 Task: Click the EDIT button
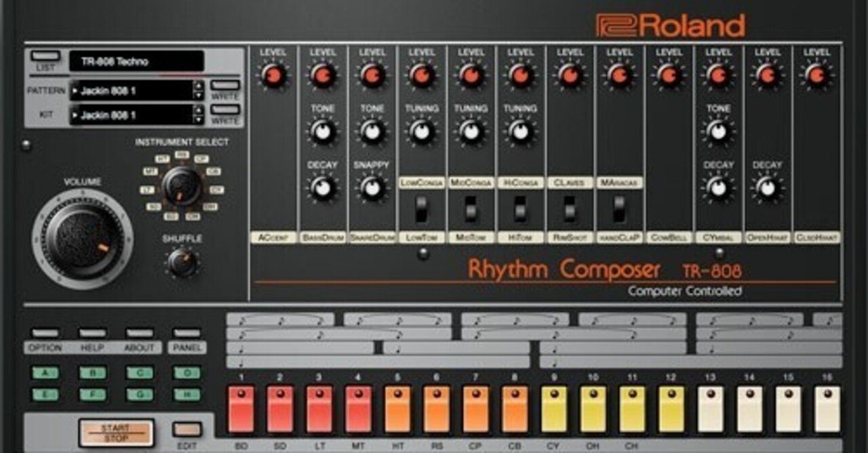(x=186, y=430)
